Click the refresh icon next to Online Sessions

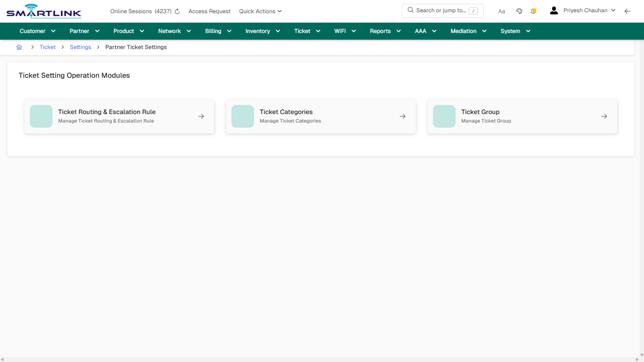pyautogui.click(x=176, y=11)
